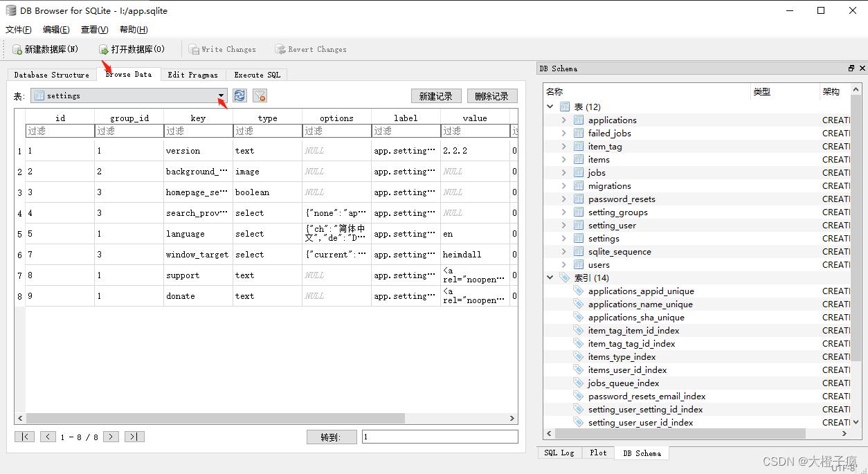Close the DB Schema panel
The width and height of the screenshot is (868, 474).
(x=862, y=69)
